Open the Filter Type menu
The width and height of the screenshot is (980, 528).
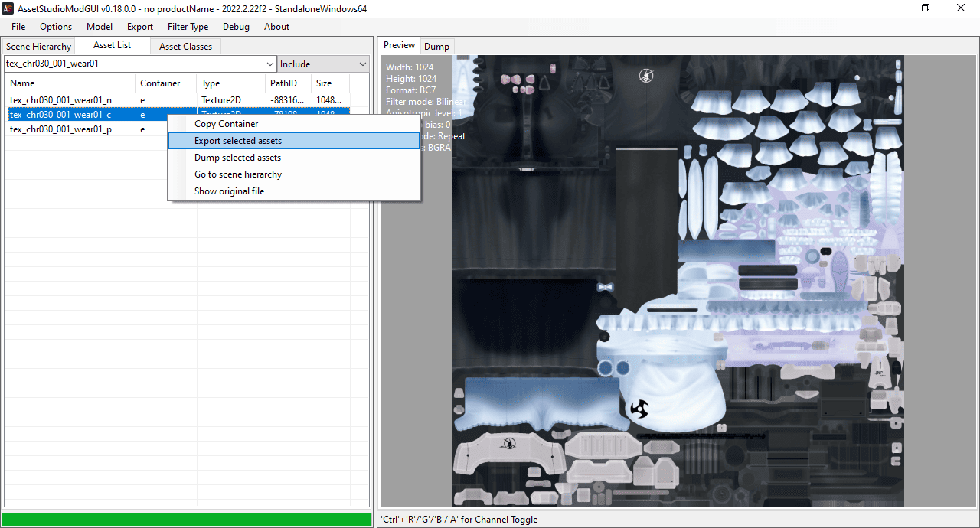pos(188,27)
